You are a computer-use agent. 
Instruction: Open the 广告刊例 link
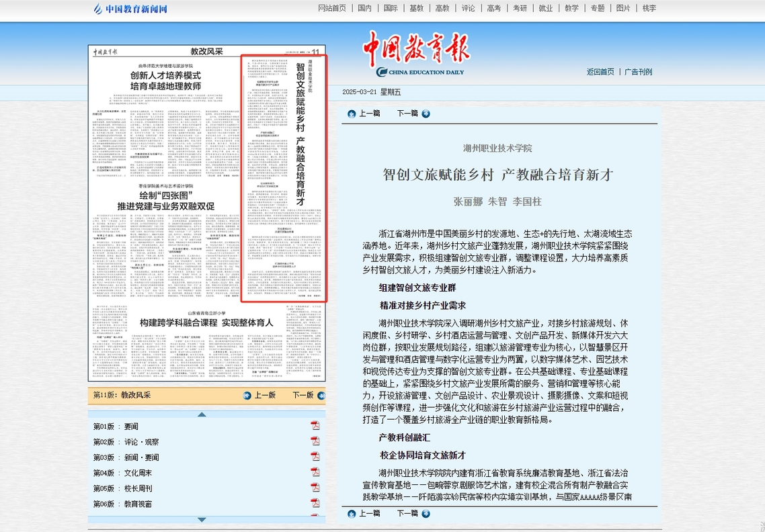tap(638, 72)
